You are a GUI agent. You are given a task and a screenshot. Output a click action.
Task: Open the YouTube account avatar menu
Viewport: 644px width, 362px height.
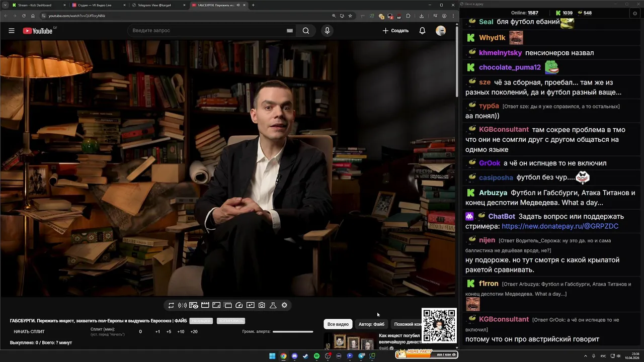pos(441,31)
